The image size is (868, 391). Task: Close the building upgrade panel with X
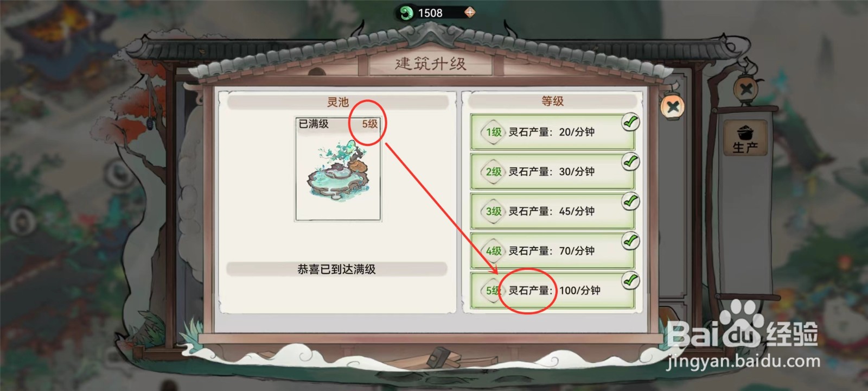point(673,106)
